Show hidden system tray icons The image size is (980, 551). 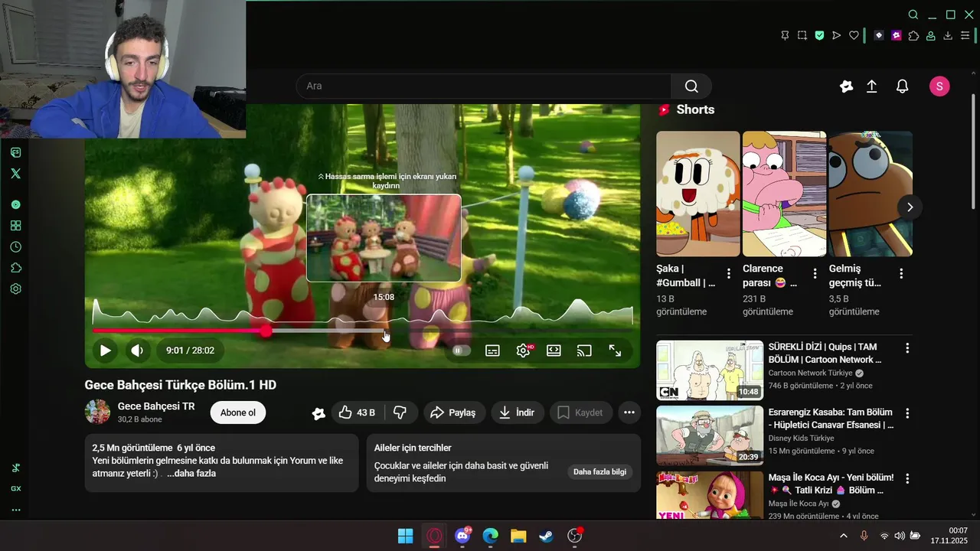(844, 536)
